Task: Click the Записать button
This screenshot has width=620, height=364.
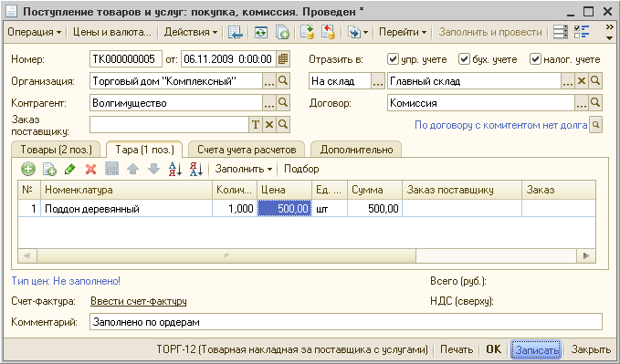Action: 537,349
